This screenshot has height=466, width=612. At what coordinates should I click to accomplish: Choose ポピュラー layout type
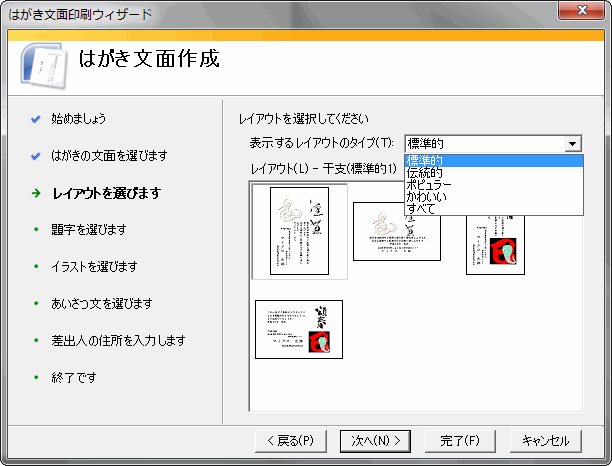(x=494, y=185)
